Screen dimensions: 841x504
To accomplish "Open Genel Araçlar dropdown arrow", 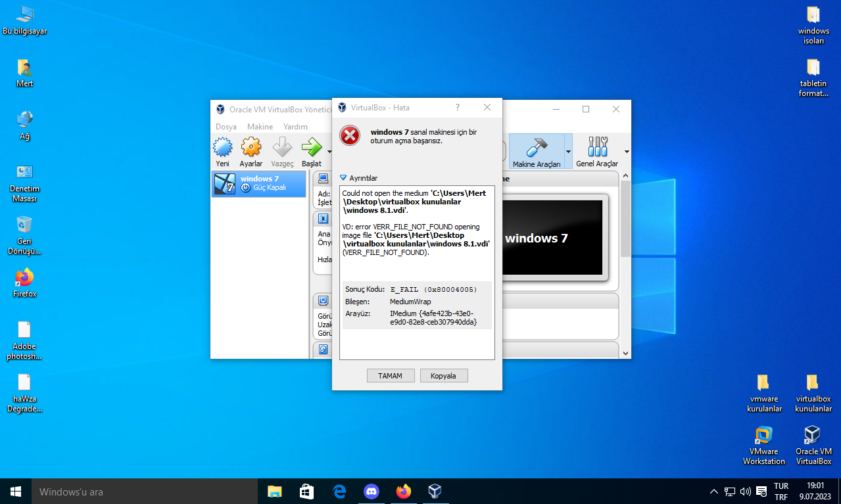I will click(x=626, y=152).
